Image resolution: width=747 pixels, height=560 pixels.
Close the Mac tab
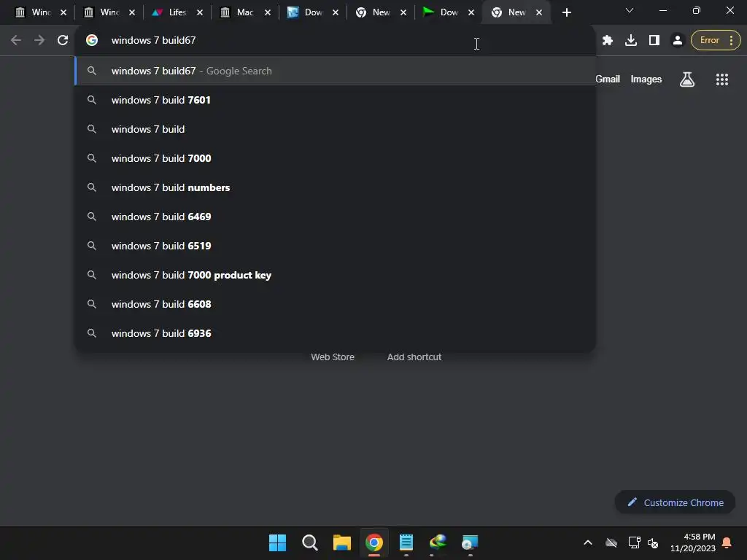[x=268, y=12]
